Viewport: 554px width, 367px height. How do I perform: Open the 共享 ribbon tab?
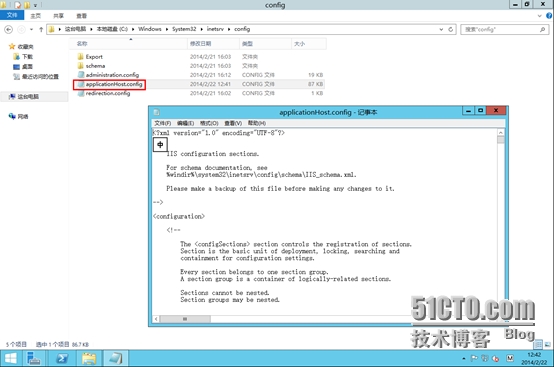coord(58,16)
